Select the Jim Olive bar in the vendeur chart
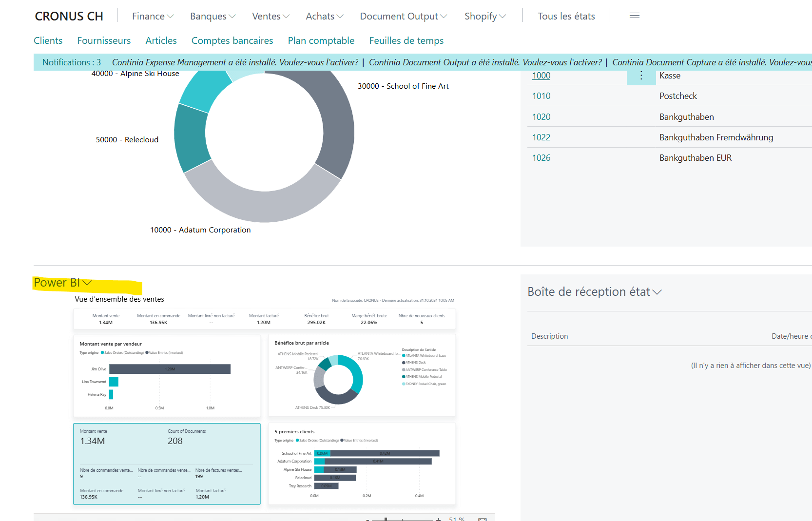This screenshot has width=812, height=521. click(x=170, y=369)
